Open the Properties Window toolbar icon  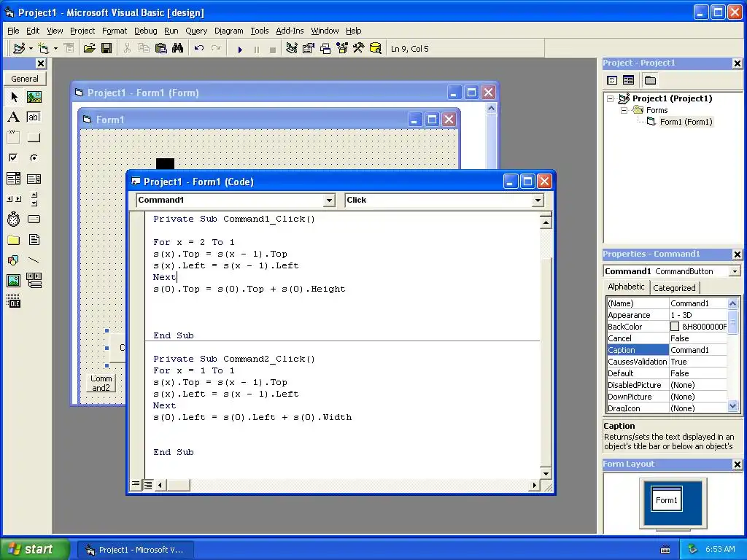pos(309,49)
